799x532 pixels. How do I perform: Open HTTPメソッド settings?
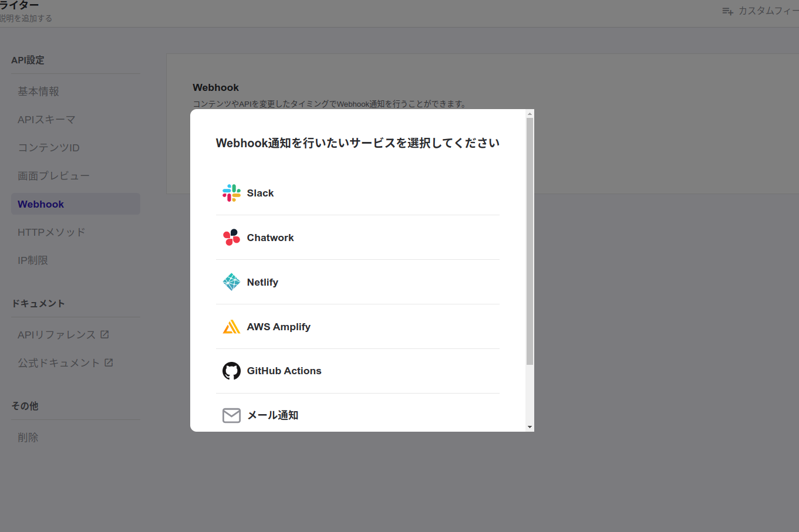(52, 232)
